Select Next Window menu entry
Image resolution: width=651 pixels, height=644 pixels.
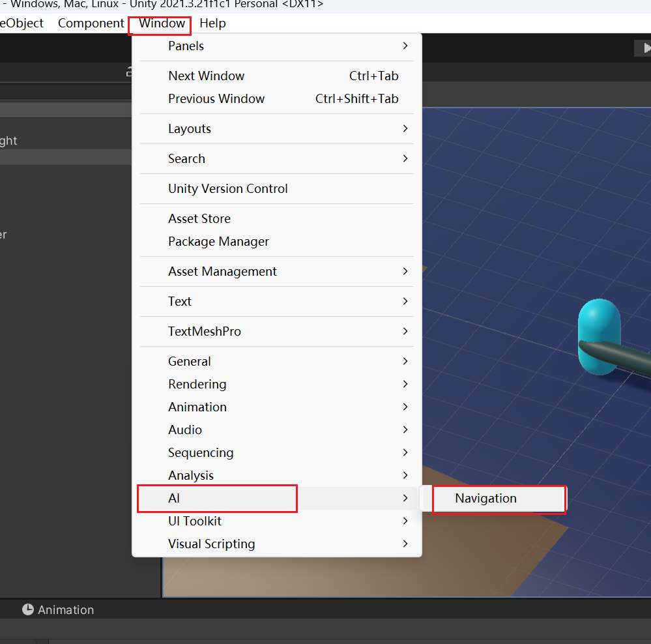tap(277, 76)
